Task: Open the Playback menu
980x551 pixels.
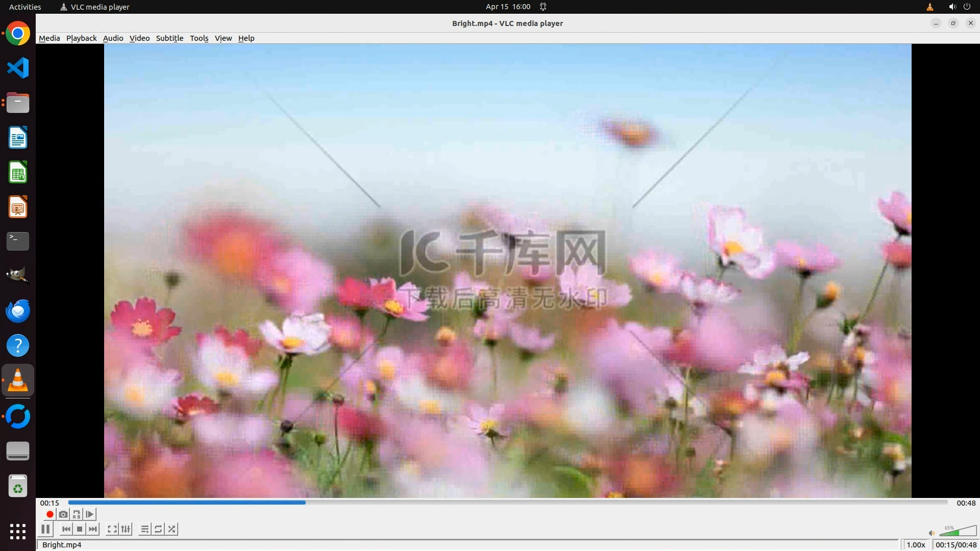Action: coord(81,38)
